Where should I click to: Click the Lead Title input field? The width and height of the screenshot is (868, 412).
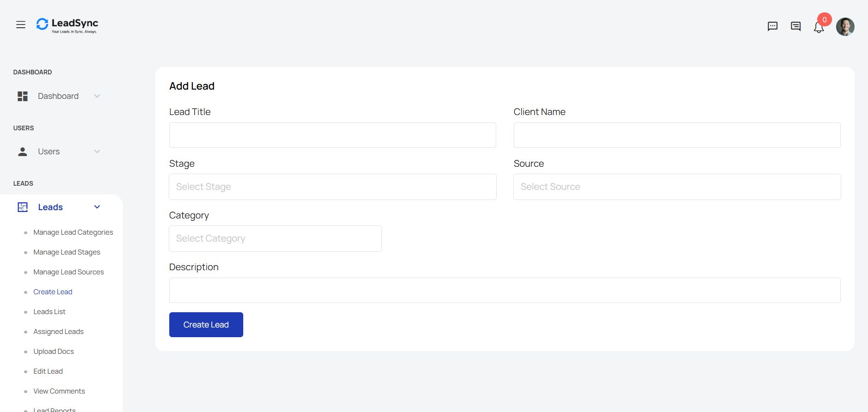pyautogui.click(x=332, y=135)
